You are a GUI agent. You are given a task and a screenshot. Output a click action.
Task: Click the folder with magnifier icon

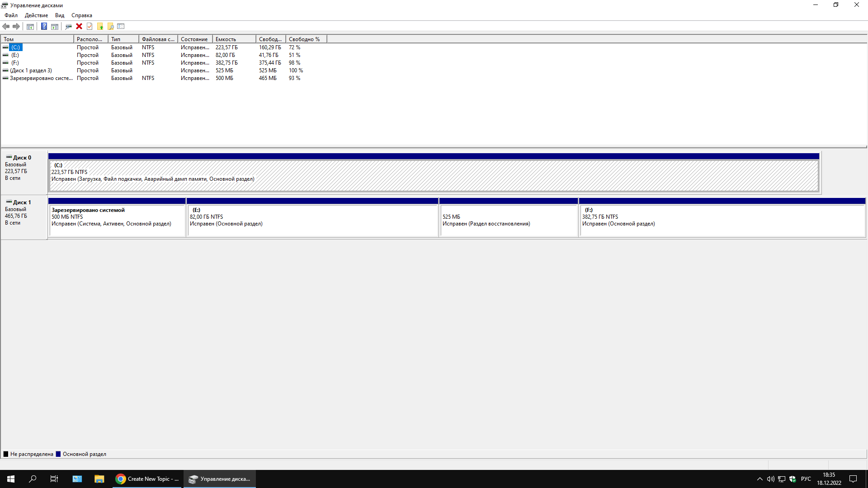coord(110,26)
